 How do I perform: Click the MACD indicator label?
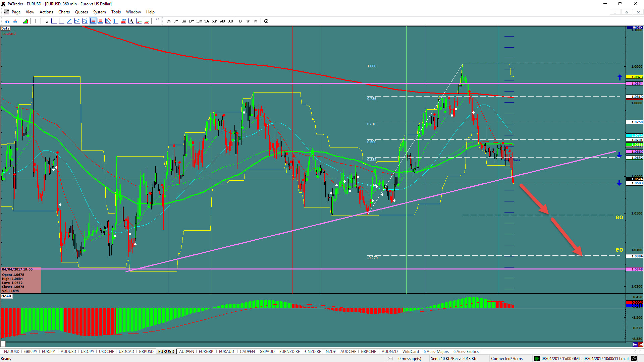pyautogui.click(x=6, y=296)
